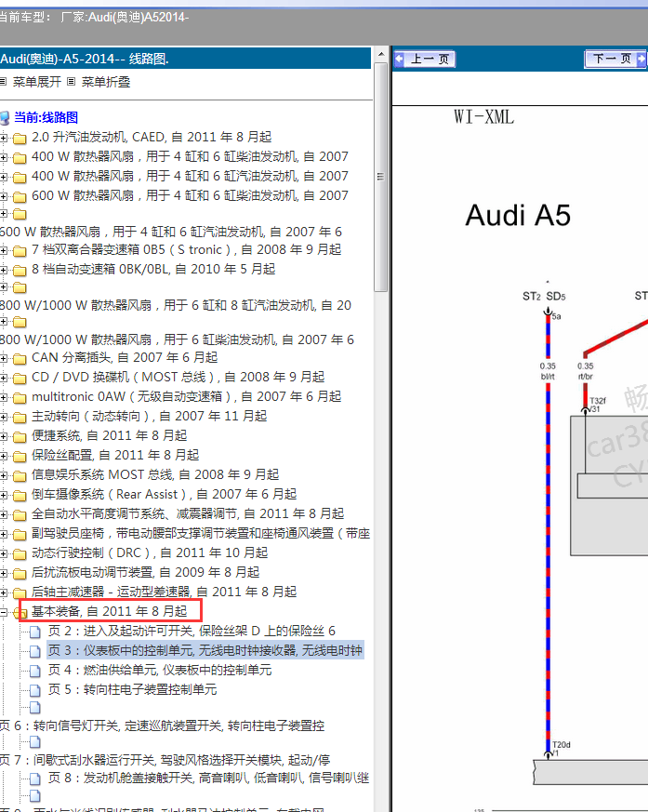The width and height of the screenshot is (648, 812).
Task: Click the 上一页 previous page button
Action: (425, 59)
